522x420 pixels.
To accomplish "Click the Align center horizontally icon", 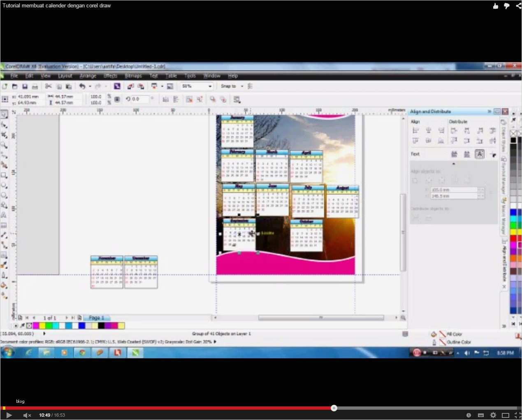I will 428,130.
